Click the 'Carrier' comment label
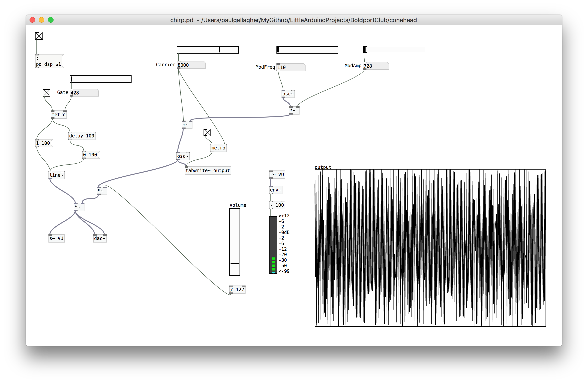Viewport: 588px width, 383px height. (x=165, y=65)
